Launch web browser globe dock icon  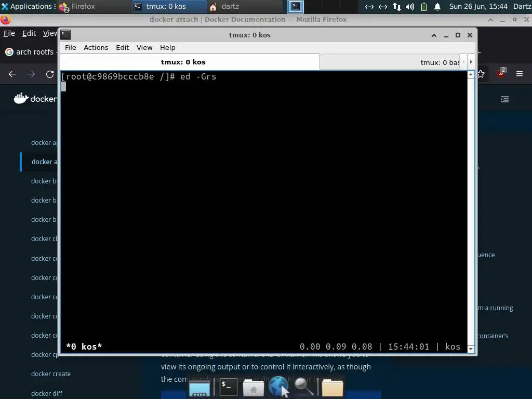click(x=279, y=387)
